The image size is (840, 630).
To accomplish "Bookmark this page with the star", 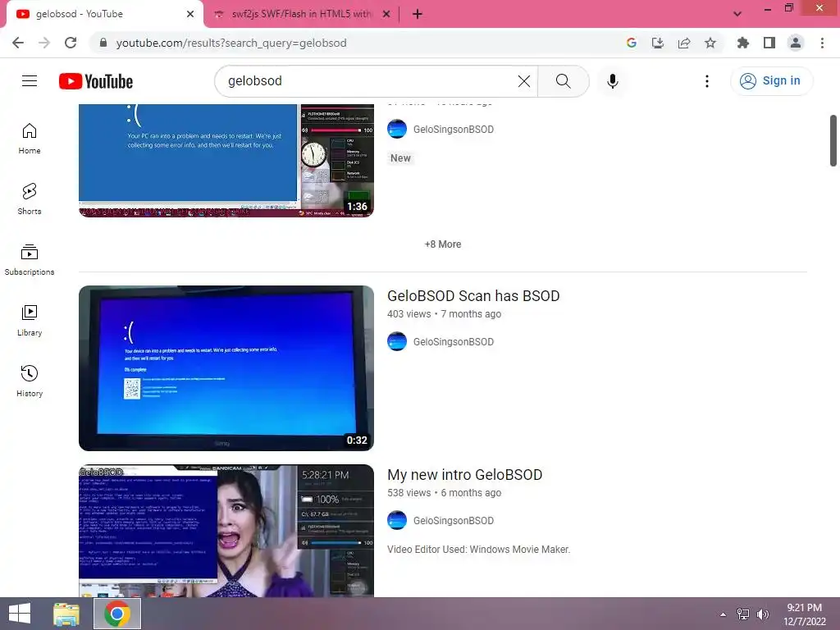I will pos(710,43).
